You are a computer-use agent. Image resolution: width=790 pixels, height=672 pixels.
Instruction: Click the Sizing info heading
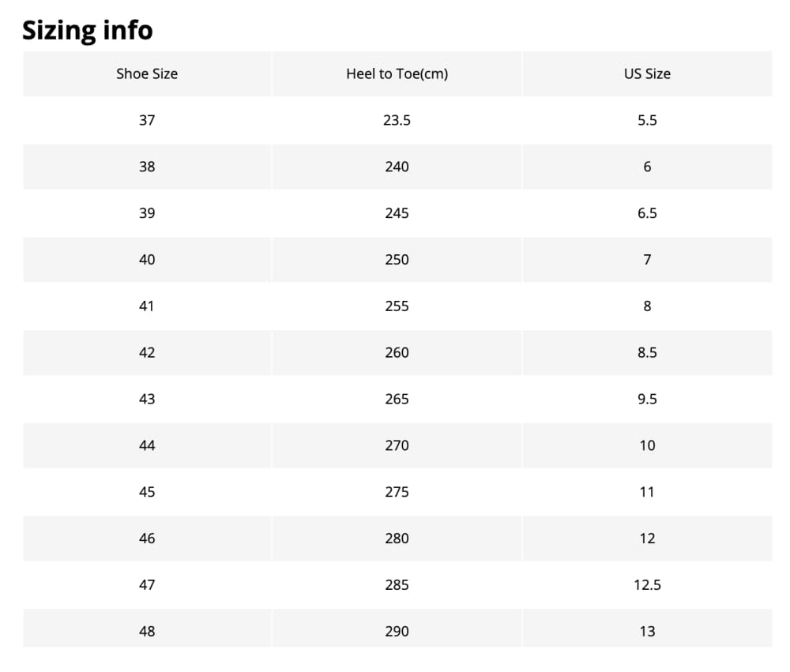pyautogui.click(x=88, y=30)
